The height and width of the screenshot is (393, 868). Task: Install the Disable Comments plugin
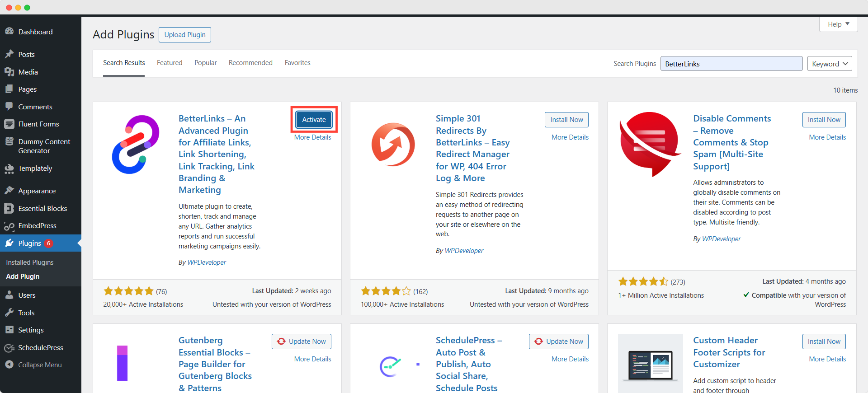click(824, 120)
